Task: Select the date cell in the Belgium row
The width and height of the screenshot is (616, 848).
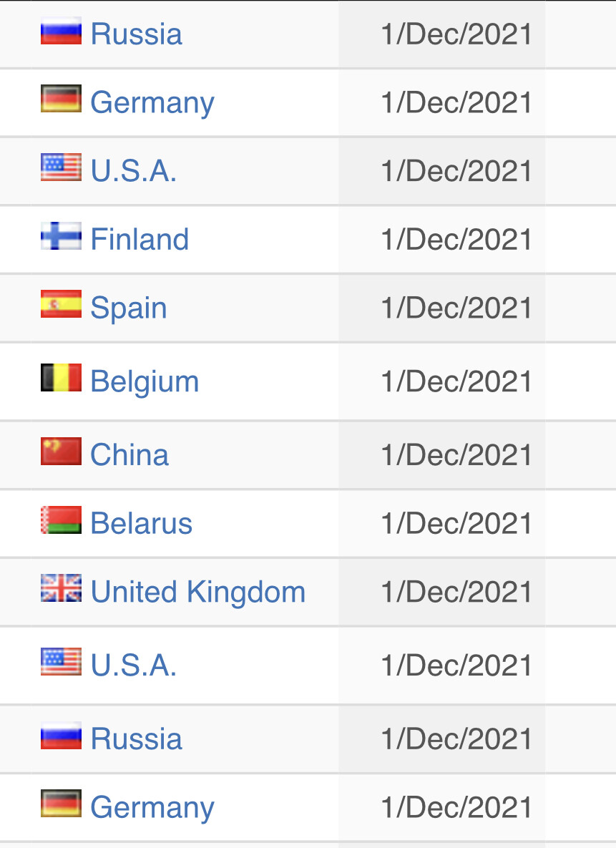Action: 442,381
